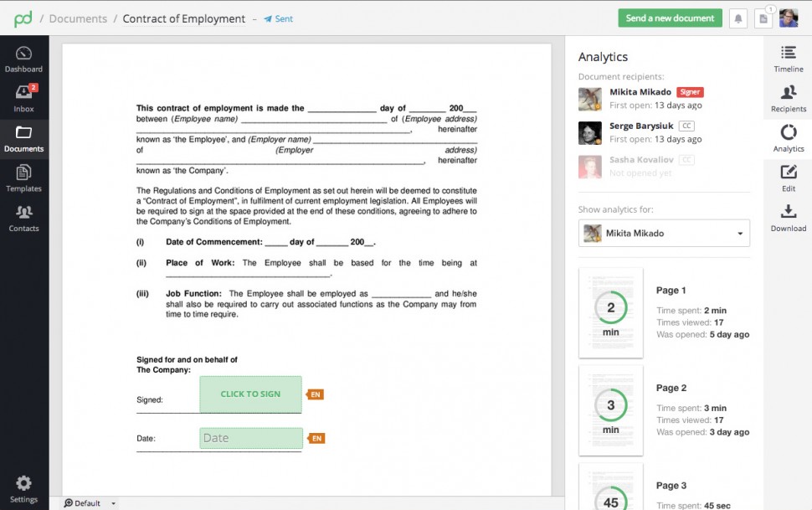
Task: Open the Page 3 thumbnail
Action: point(611,487)
